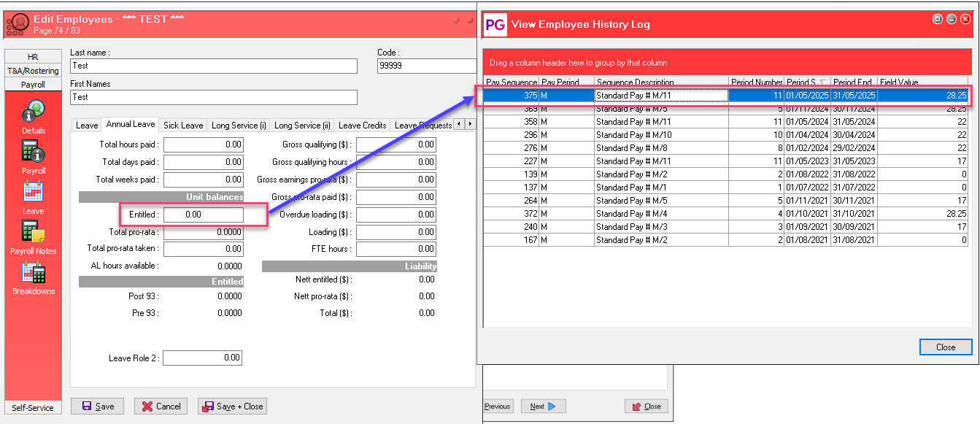980x424 pixels.
Task: Click the Cancel button
Action: pyautogui.click(x=161, y=406)
